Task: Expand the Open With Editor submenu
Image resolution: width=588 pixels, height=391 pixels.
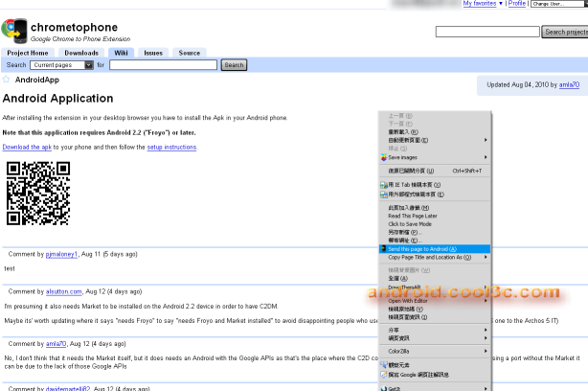Action: 434,301
